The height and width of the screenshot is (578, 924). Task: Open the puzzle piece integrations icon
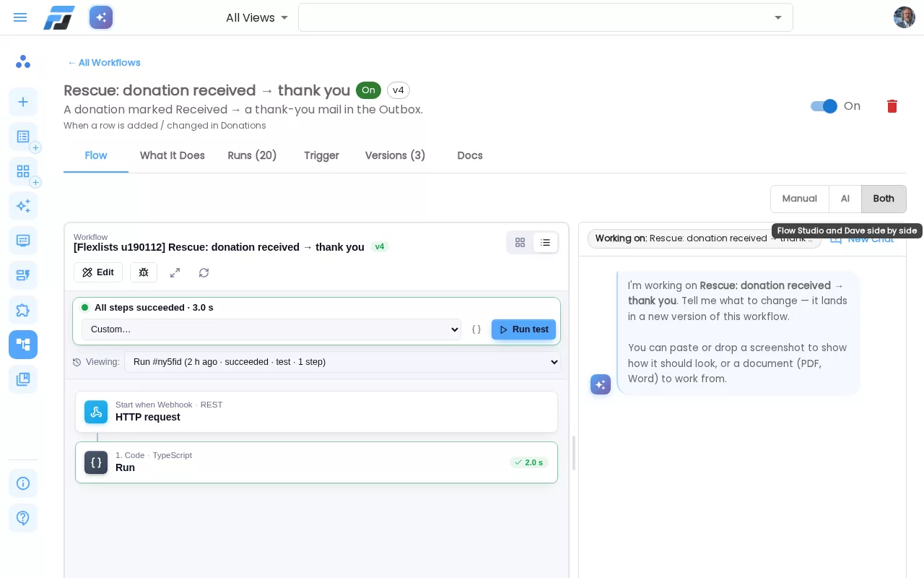tap(23, 310)
